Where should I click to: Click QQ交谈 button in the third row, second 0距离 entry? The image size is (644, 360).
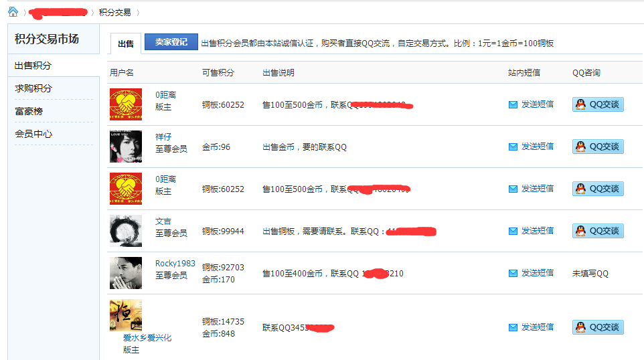[598, 189]
